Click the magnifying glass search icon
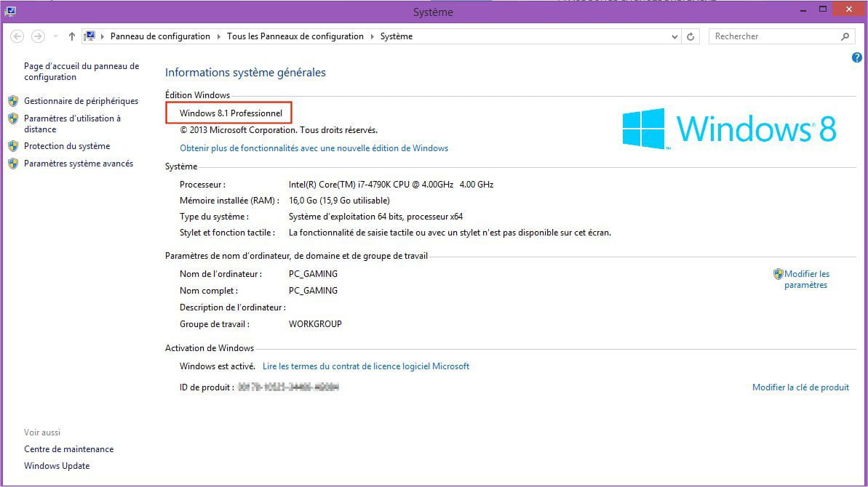The image size is (868, 487). [845, 36]
